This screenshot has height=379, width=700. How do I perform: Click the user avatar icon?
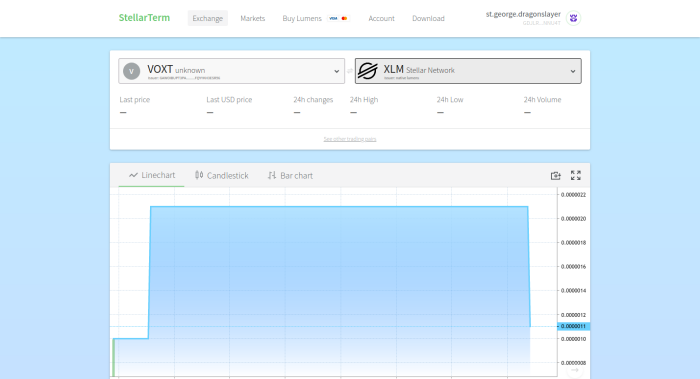[x=574, y=18]
